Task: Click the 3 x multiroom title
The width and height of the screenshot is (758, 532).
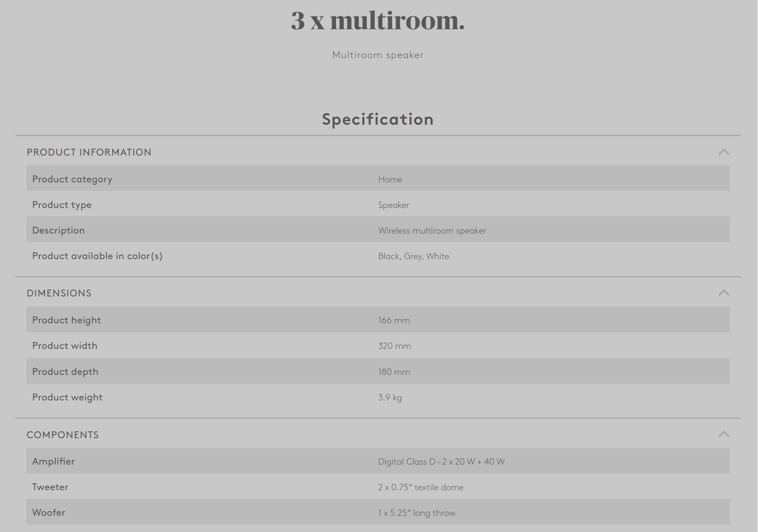Action: point(378,20)
